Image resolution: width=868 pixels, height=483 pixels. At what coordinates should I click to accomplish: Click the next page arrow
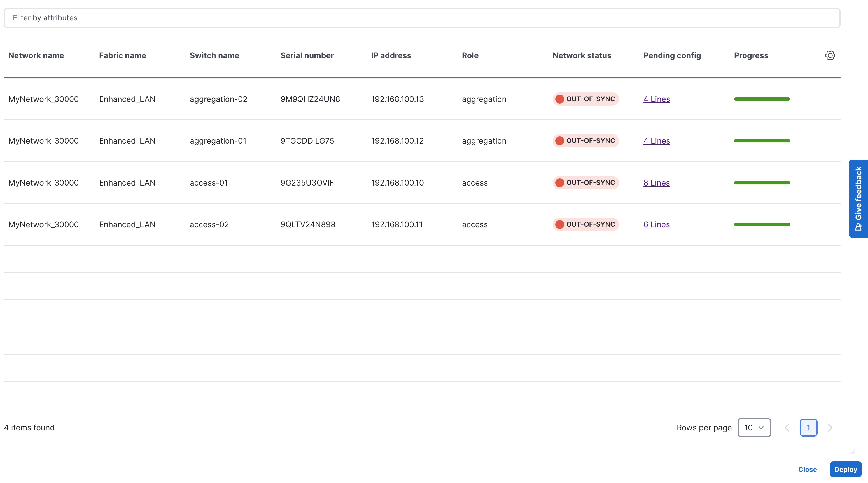pos(830,427)
